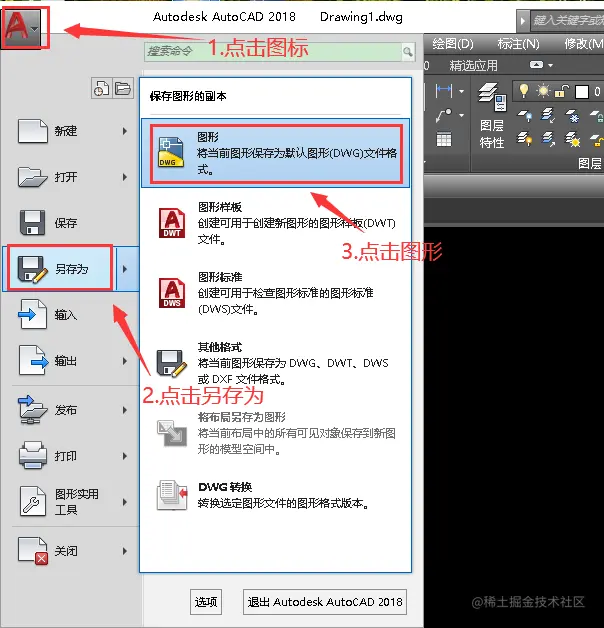604x628 pixels.
Task: Choose 其他格式 save option
Action: point(276,363)
